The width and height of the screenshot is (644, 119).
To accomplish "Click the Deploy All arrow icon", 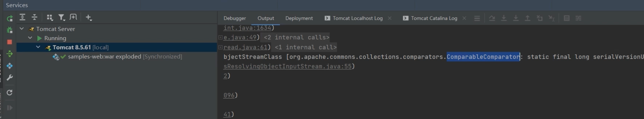I will (10, 54).
